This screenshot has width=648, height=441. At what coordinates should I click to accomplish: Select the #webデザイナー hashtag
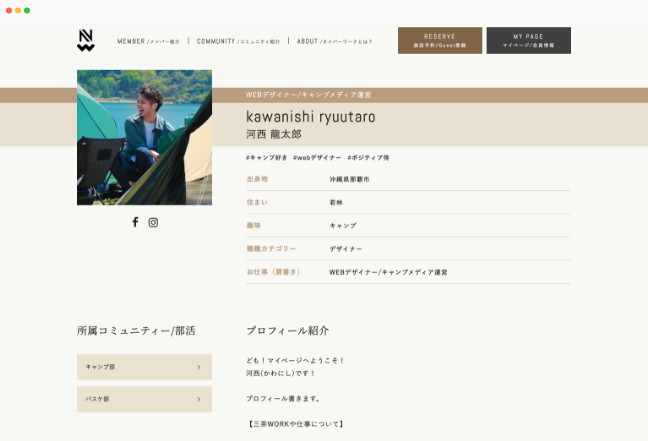317,158
